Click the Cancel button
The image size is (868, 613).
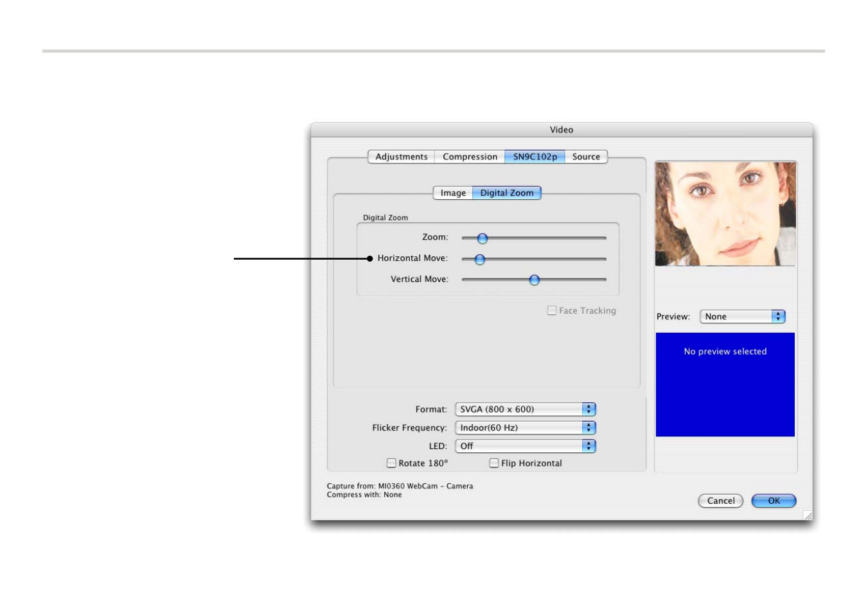click(721, 501)
